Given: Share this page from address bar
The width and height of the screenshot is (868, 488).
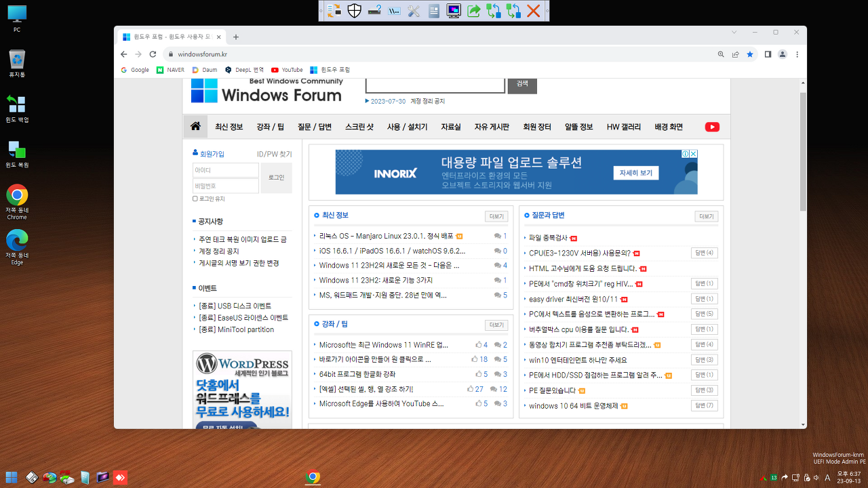Looking at the screenshot, I should (x=736, y=54).
